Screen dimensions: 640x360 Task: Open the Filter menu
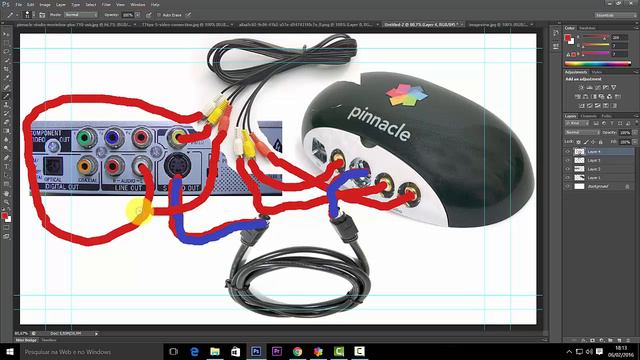pyautogui.click(x=106, y=4)
